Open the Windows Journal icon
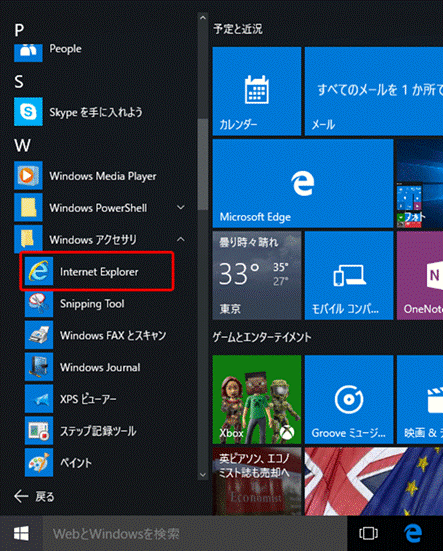 pyautogui.click(x=39, y=367)
